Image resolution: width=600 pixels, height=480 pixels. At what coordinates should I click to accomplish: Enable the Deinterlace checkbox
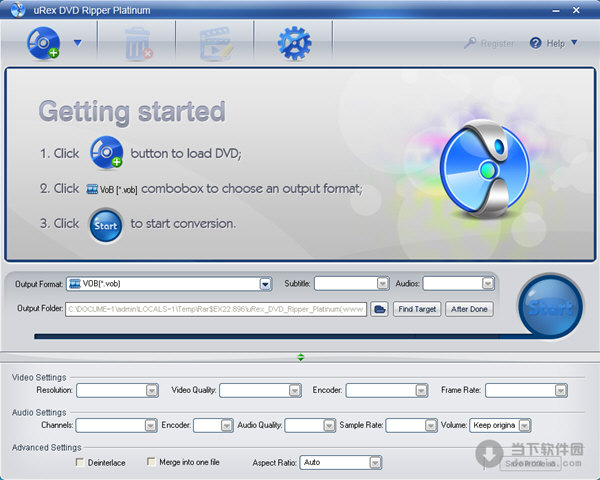pos(80,462)
